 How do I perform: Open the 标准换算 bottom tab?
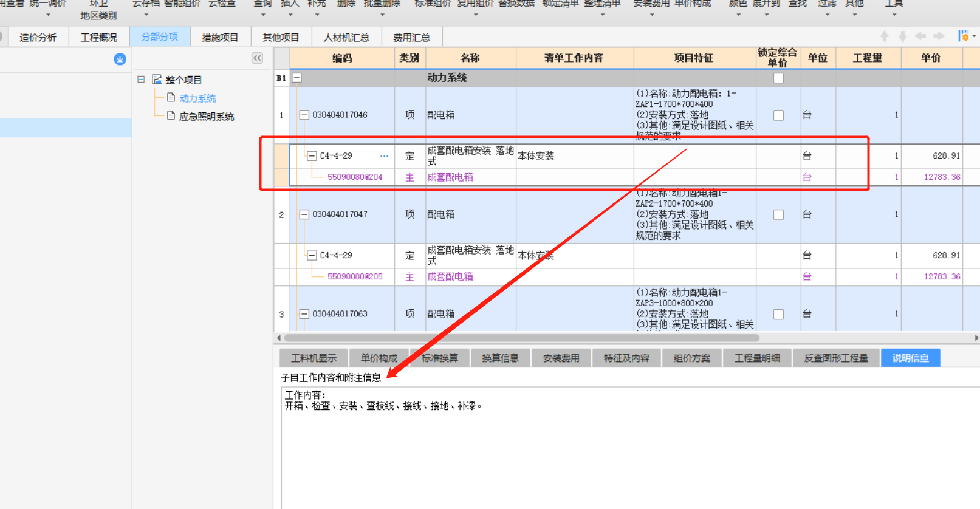tap(440, 358)
